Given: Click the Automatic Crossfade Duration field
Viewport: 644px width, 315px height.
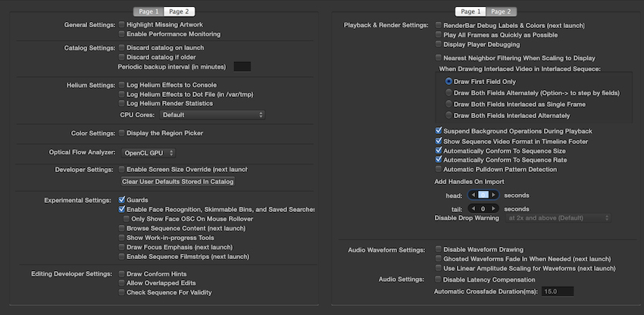Looking at the screenshot, I should click(558, 291).
